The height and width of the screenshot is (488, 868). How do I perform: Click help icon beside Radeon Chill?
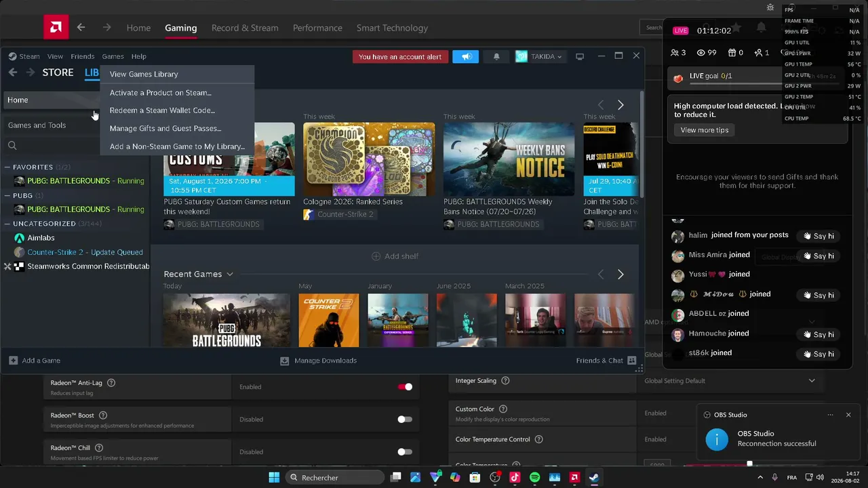pyautogui.click(x=99, y=448)
